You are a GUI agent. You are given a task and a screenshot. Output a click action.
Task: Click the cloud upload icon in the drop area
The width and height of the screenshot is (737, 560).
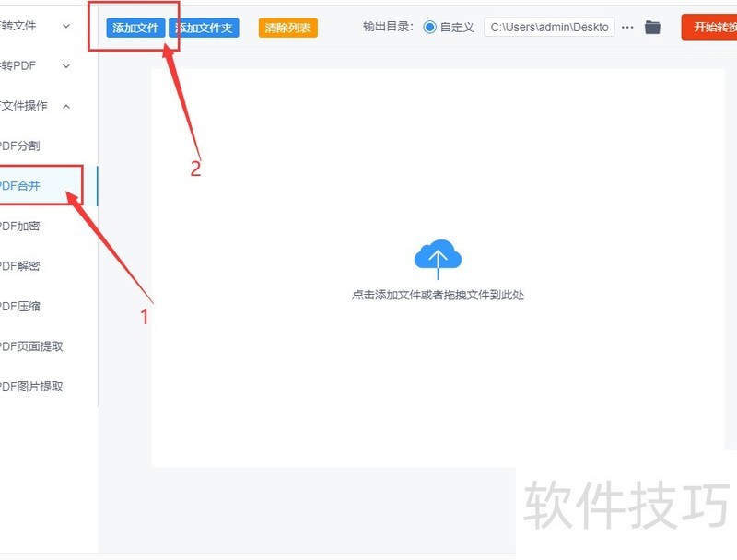[438, 256]
